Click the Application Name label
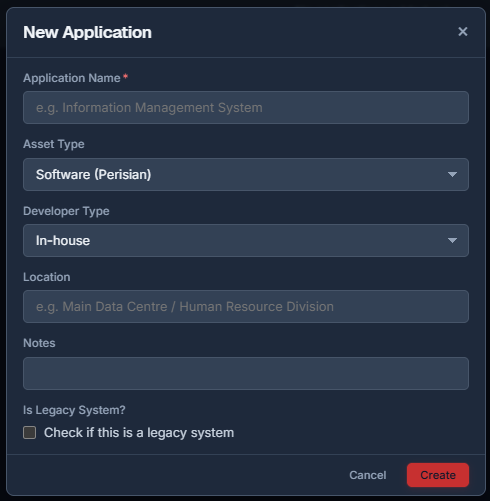This screenshot has width=490, height=501. coord(72,78)
